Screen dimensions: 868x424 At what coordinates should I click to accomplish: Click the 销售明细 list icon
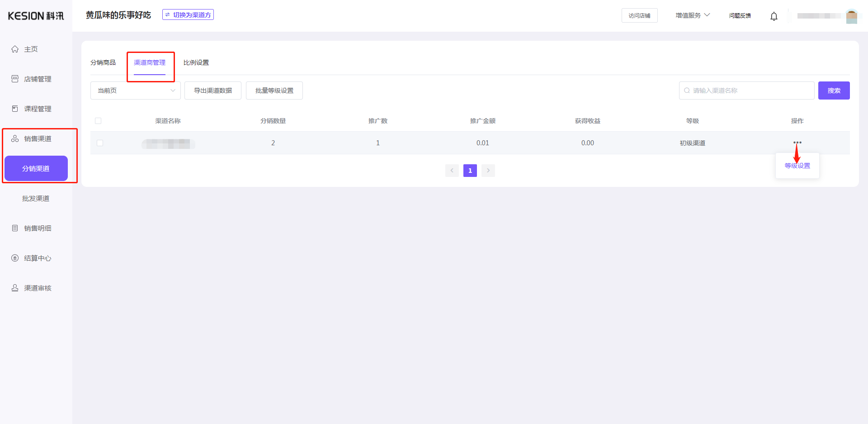pyautogui.click(x=15, y=228)
